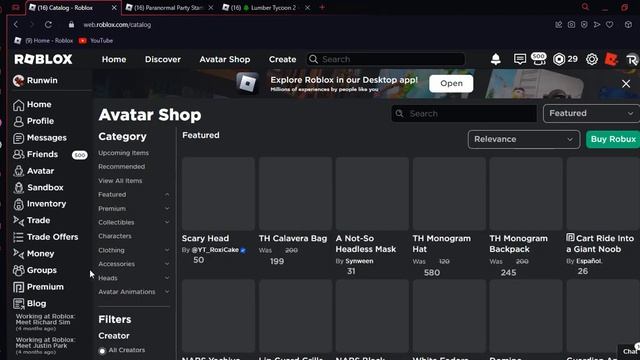Image resolution: width=640 pixels, height=360 pixels.
Task: Click the Sandbox icon in sidebar
Action: [18, 188]
